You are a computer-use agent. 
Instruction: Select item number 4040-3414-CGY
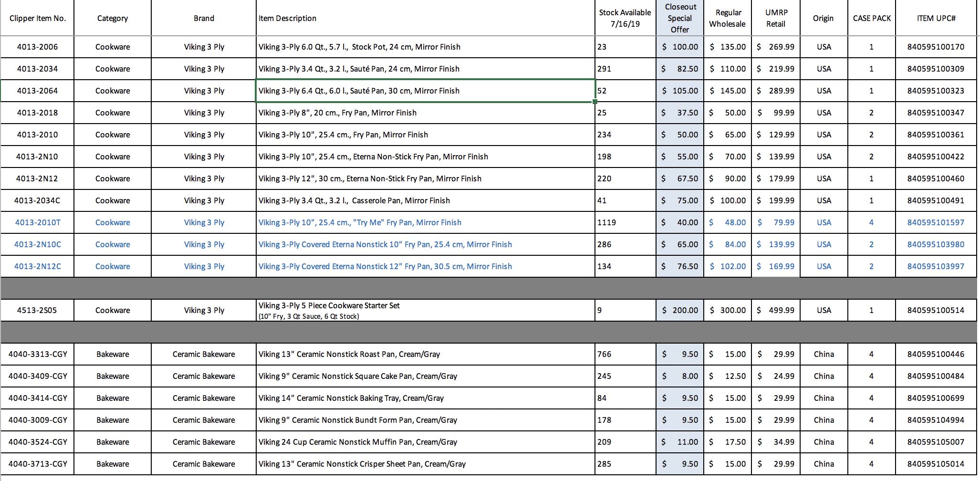(x=38, y=398)
